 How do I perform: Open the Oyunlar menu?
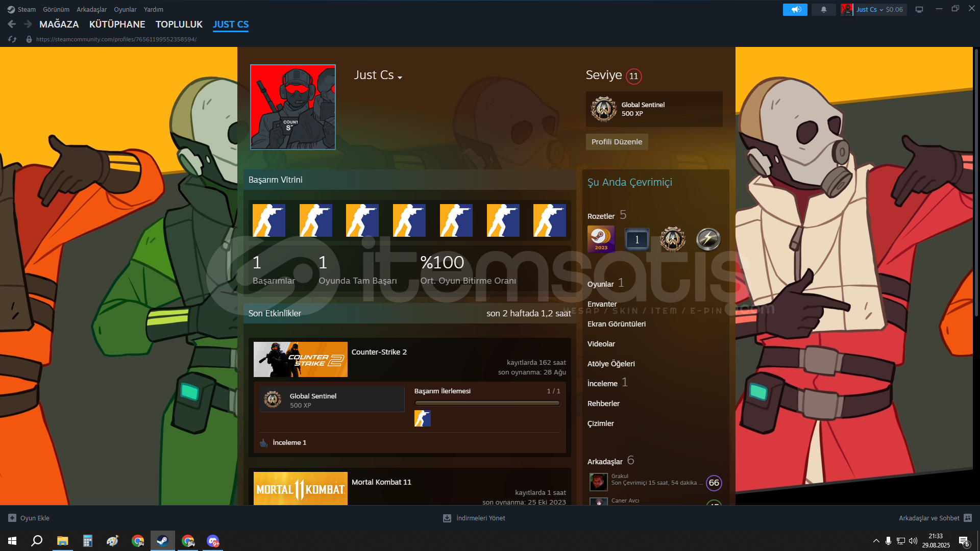point(125,9)
